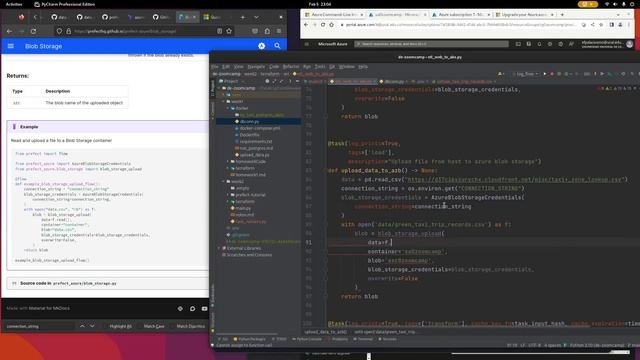The image size is (640, 360).
Task: Go back in the Firefox window
Action: [9, 31]
